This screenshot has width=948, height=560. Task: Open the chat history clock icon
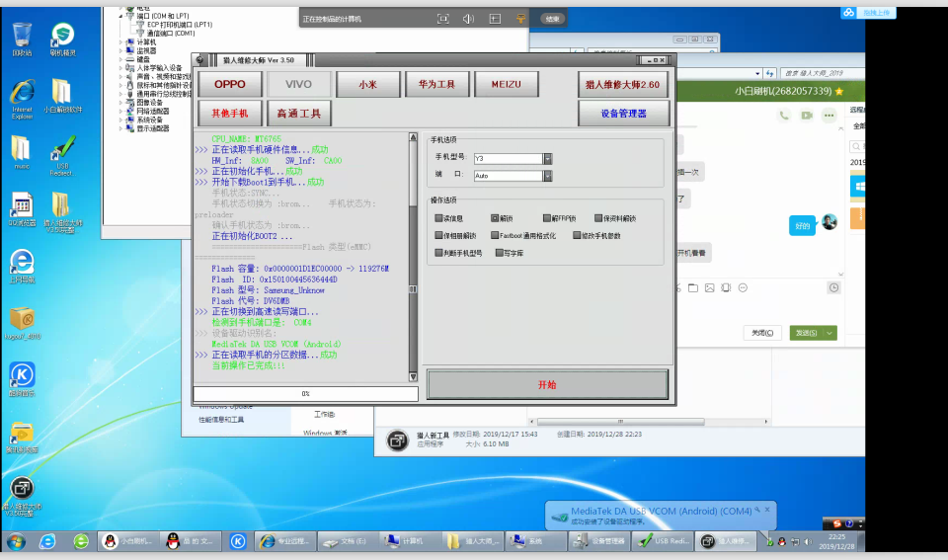pos(833,287)
